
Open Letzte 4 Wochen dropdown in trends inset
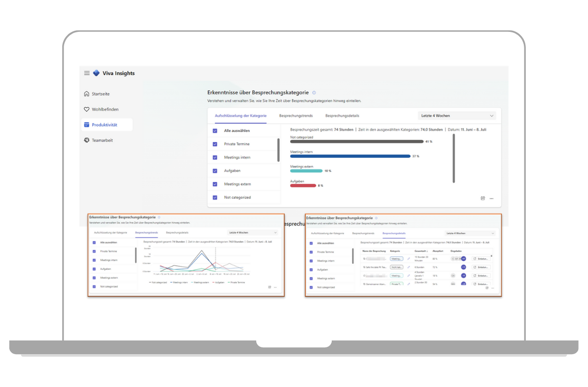coord(253,233)
